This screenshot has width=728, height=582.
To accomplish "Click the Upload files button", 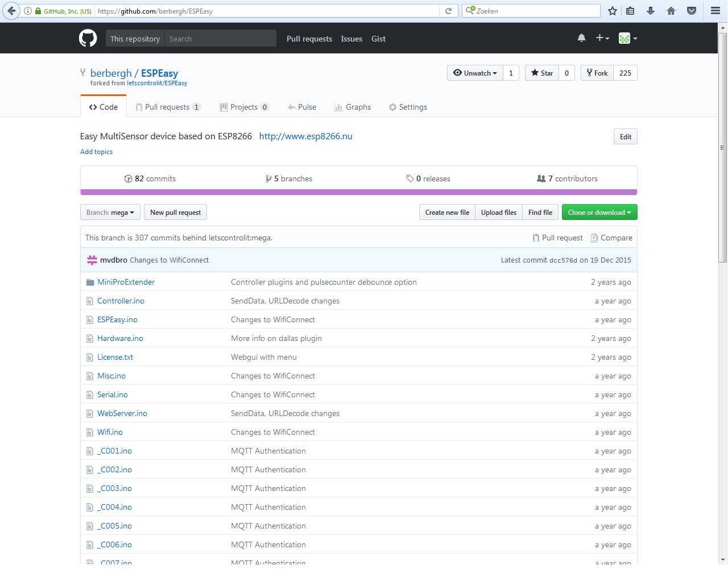I will 499,213.
